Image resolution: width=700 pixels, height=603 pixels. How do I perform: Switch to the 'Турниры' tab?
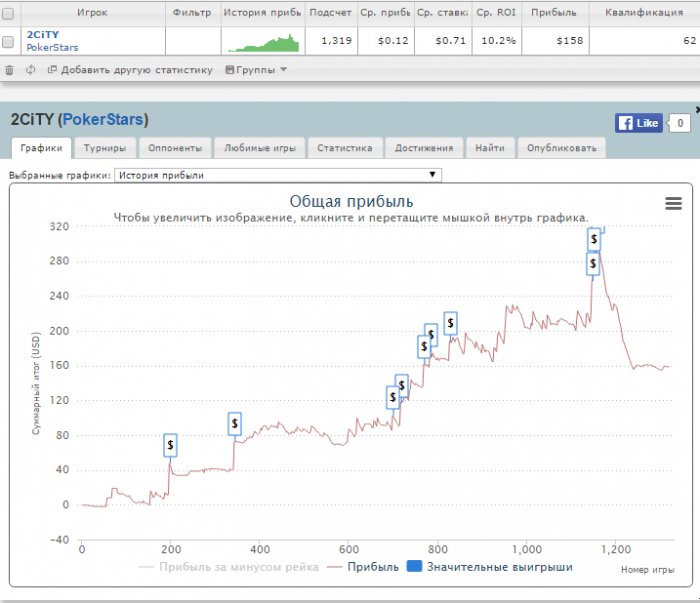[105, 148]
